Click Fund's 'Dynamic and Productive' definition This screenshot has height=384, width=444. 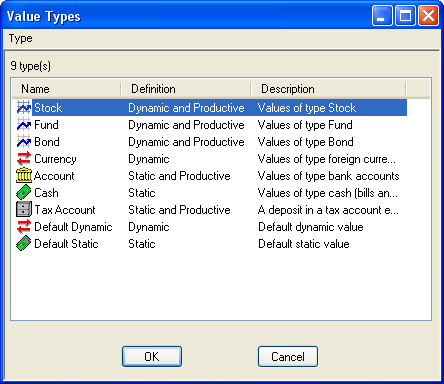[x=186, y=125]
